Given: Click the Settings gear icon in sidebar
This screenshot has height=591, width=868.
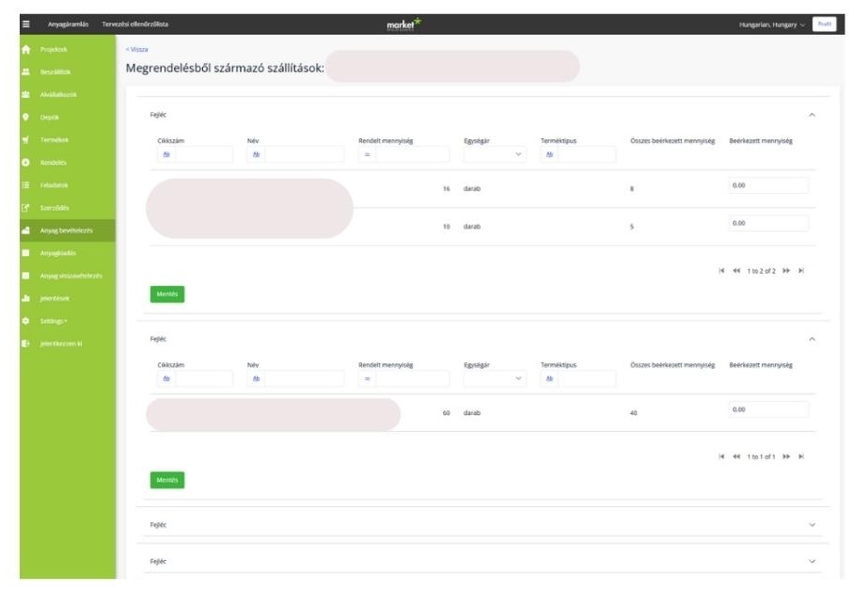Looking at the screenshot, I should click(x=25, y=321).
